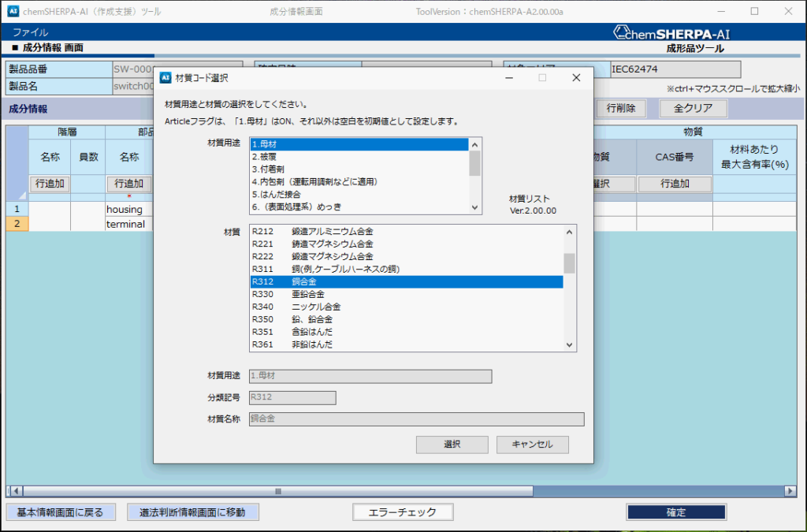
Task: Click up arrow of usage list scrollbar
Action: tap(475, 144)
